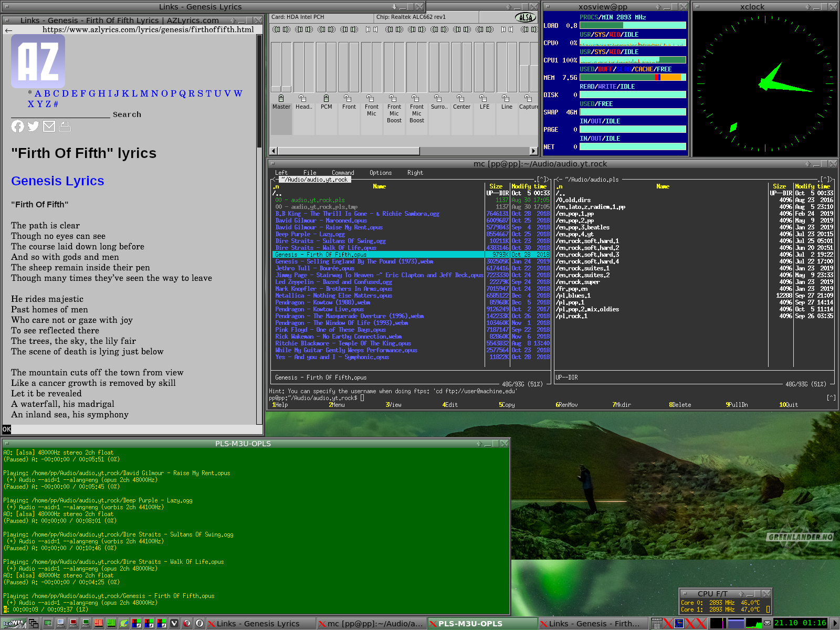Open the Genesis Lyrics link
This screenshot has height=630, width=840.
(x=58, y=181)
